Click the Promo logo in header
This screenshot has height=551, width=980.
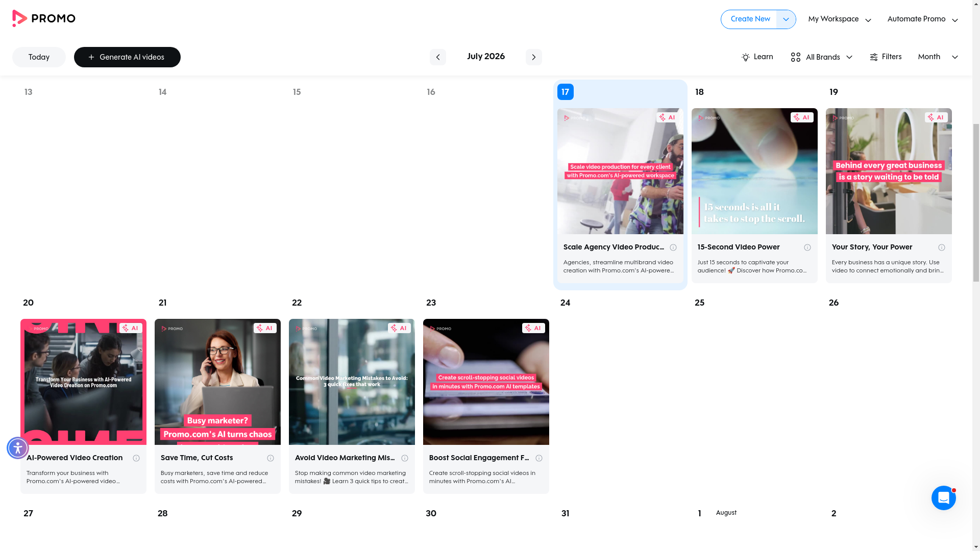(43, 19)
